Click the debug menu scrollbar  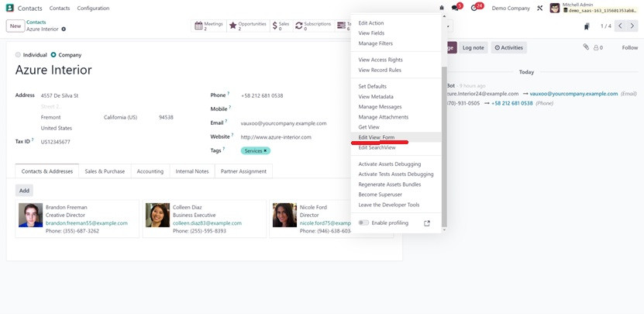[444, 146]
